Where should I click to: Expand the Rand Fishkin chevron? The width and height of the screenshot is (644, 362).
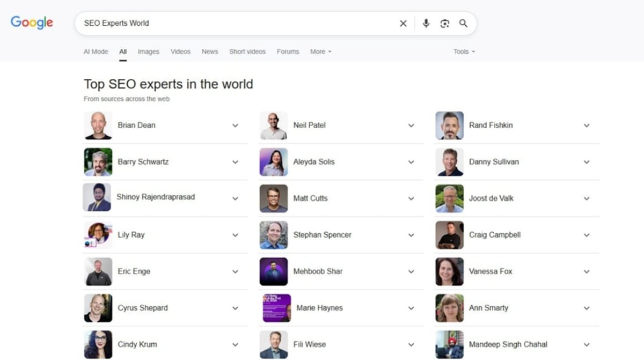587,125
